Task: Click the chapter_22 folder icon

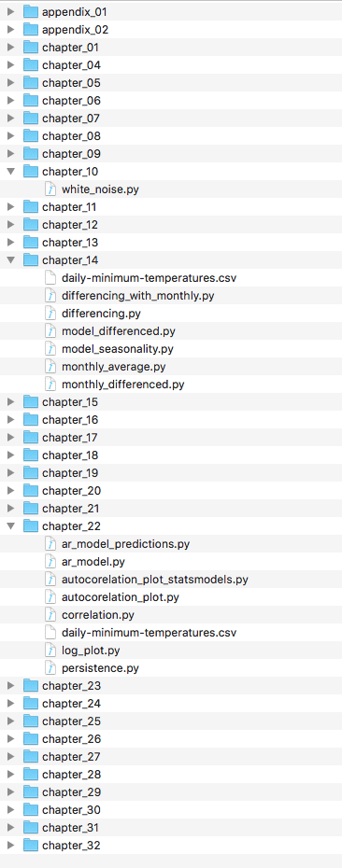Action: coord(31,525)
